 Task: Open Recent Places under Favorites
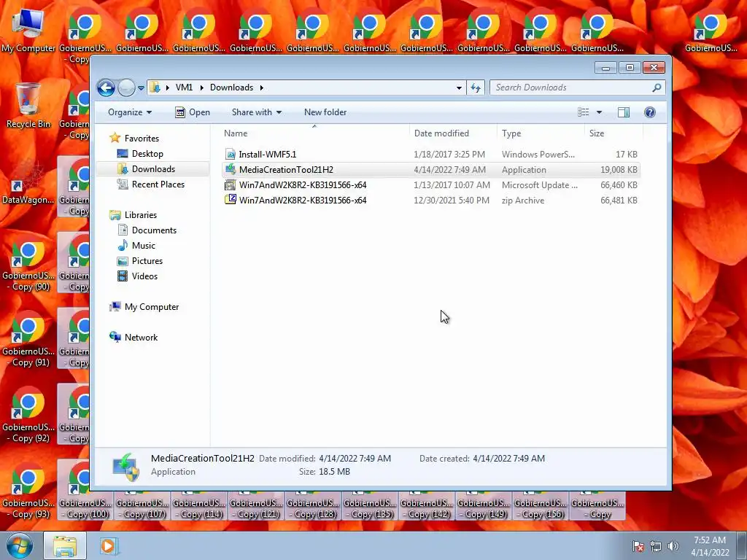(x=158, y=184)
